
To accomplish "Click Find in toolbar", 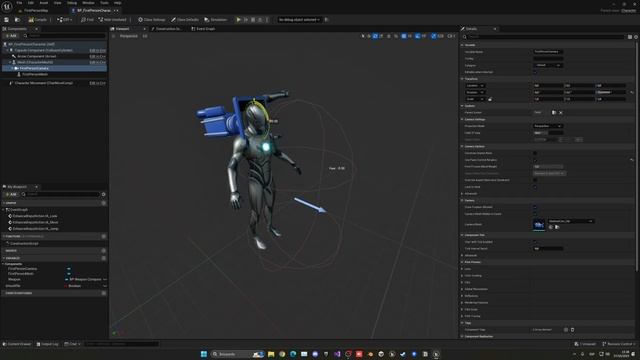I will [87, 20].
